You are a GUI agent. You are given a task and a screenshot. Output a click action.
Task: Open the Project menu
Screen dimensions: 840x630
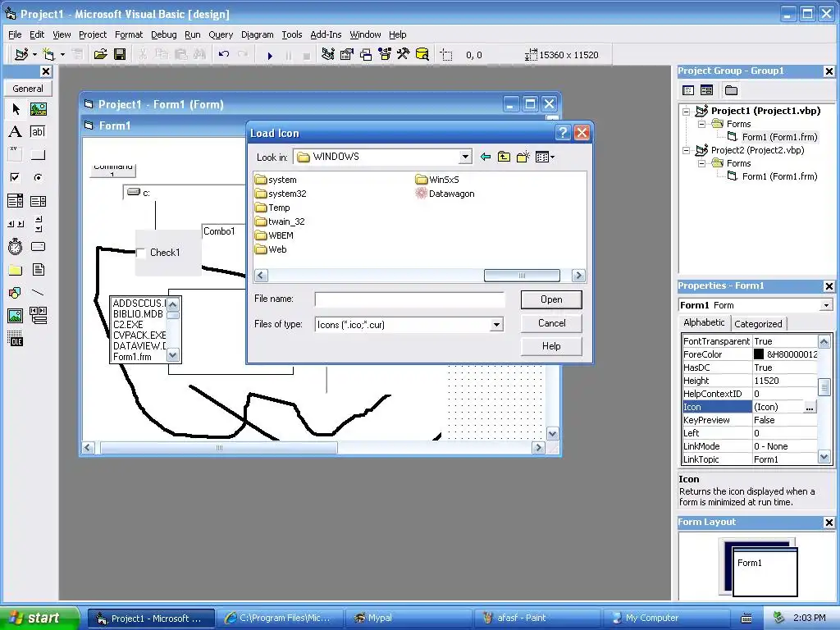point(93,34)
